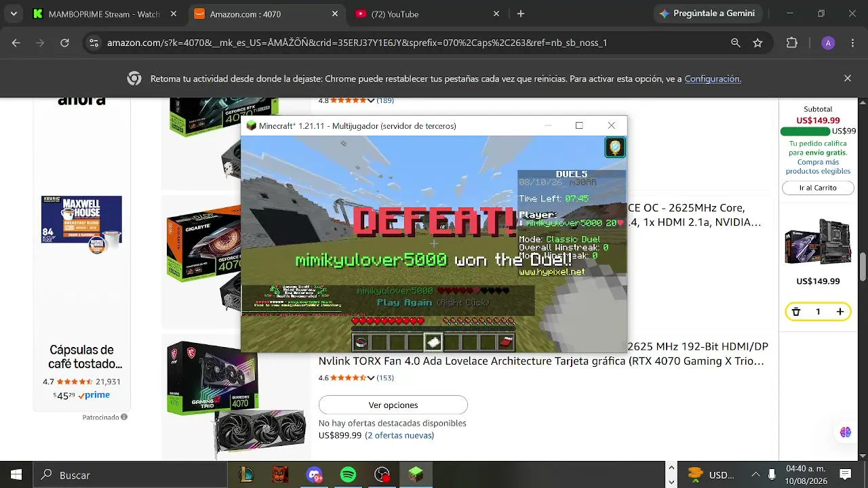Select the Amazon.com : 4070 tab
868x488 pixels.
coord(265,14)
